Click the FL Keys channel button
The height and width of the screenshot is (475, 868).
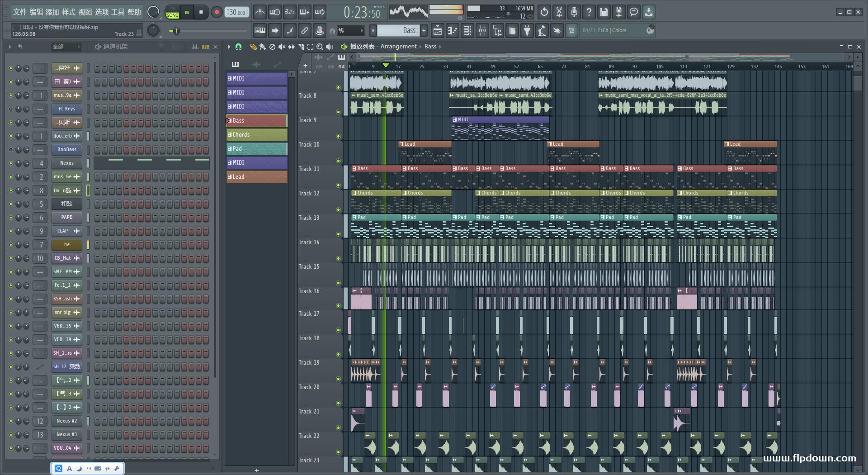tap(67, 109)
